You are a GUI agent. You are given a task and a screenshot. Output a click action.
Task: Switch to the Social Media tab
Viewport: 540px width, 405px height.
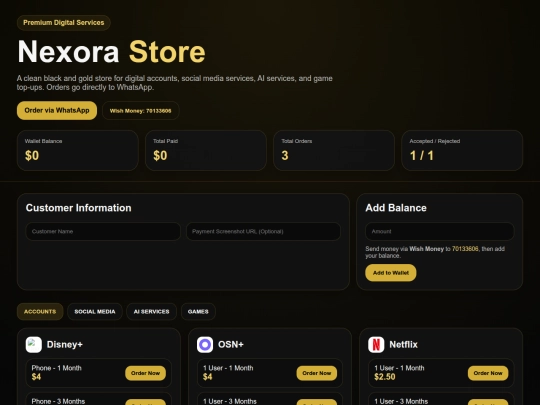coord(95,312)
